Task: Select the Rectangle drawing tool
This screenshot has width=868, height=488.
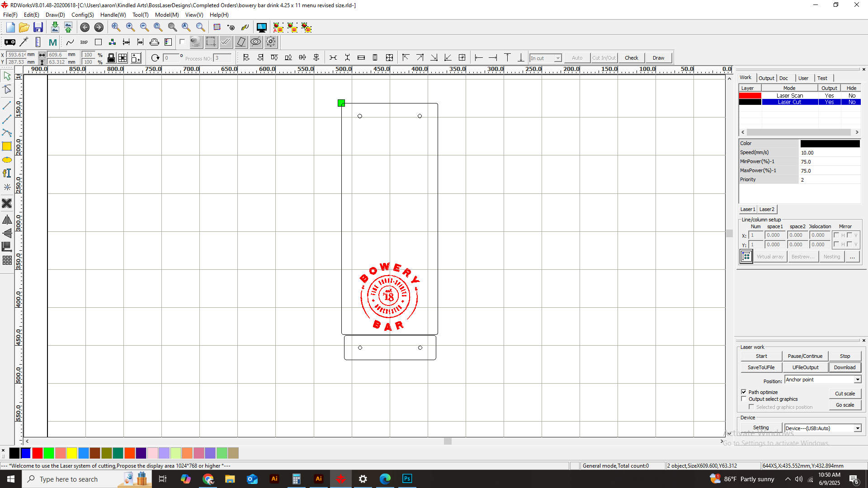Action: (x=7, y=146)
